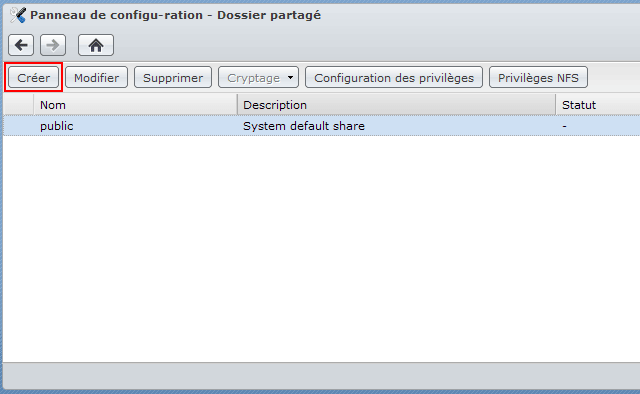Click the blank column header before Nom
The width and height of the screenshot is (640, 394).
18,105
